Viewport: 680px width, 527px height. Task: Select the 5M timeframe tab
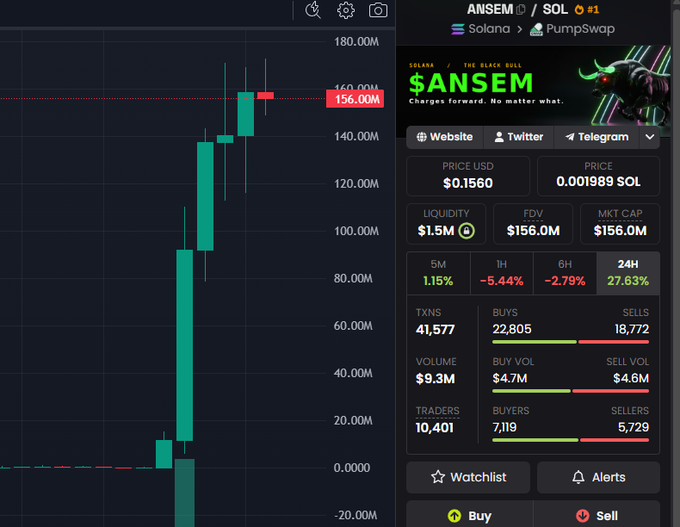tap(438, 273)
